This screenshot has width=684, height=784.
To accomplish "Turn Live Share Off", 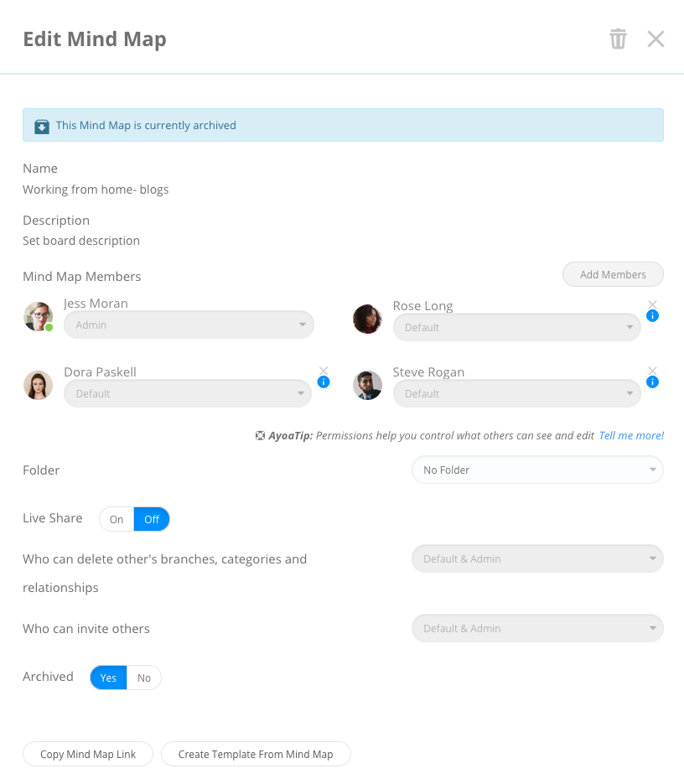I will (152, 520).
